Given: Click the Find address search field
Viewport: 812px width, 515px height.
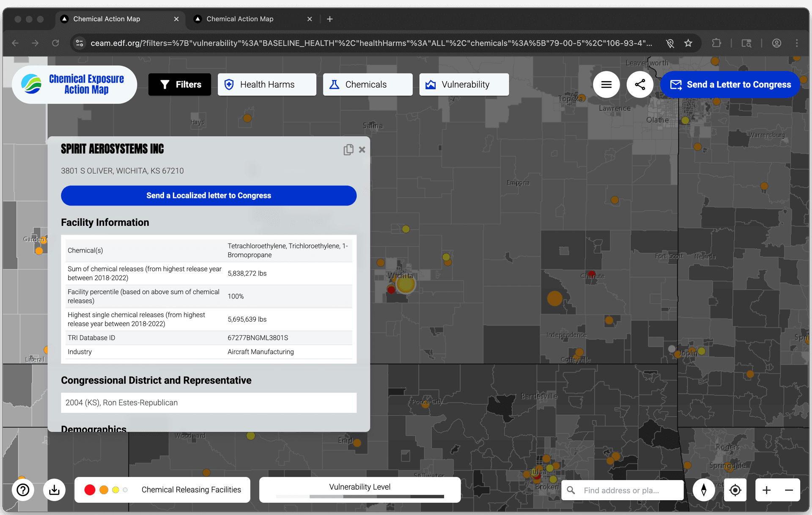Looking at the screenshot, I should [x=622, y=490].
